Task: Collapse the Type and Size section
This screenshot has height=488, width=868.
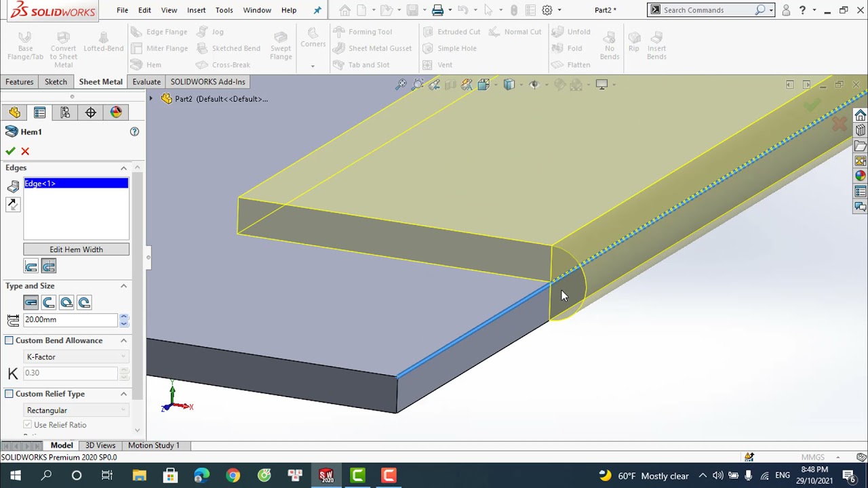Action: [123, 286]
